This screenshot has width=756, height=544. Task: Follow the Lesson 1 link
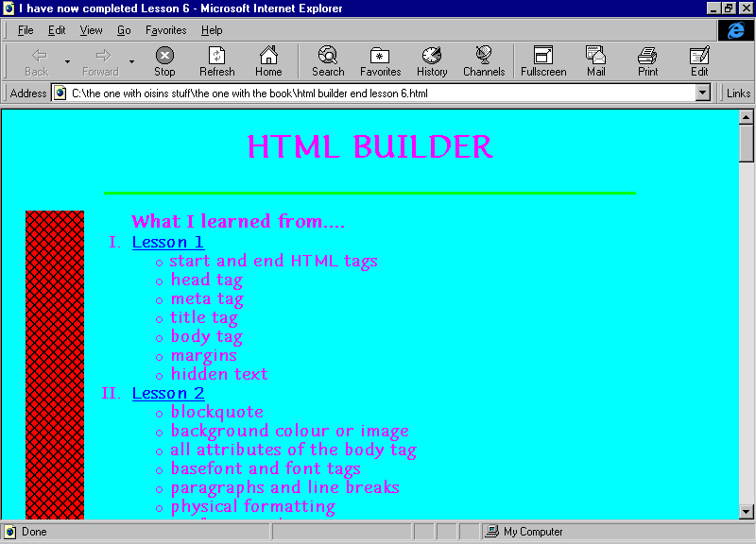tap(168, 242)
